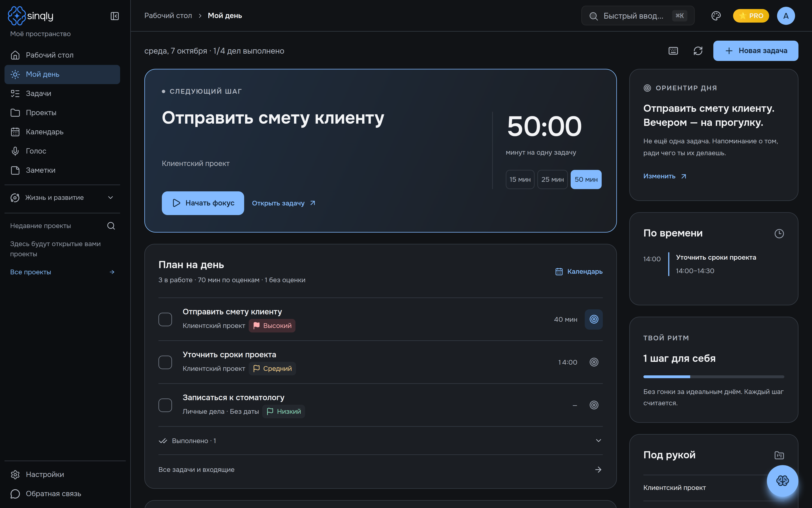Click the search icon in Недавние проекты
The image size is (812, 508).
pyautogui.click(x=111, y=226)
